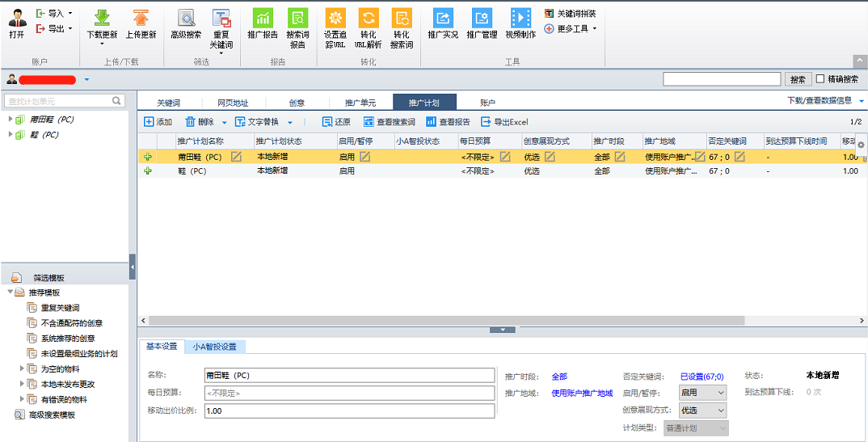Click the 推广实况 toolbar icon

point(442,19)
